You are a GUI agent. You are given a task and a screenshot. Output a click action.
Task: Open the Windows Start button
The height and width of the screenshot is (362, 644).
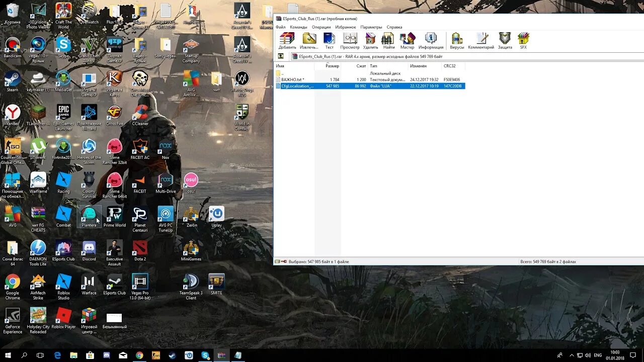(x=8, y=355)
